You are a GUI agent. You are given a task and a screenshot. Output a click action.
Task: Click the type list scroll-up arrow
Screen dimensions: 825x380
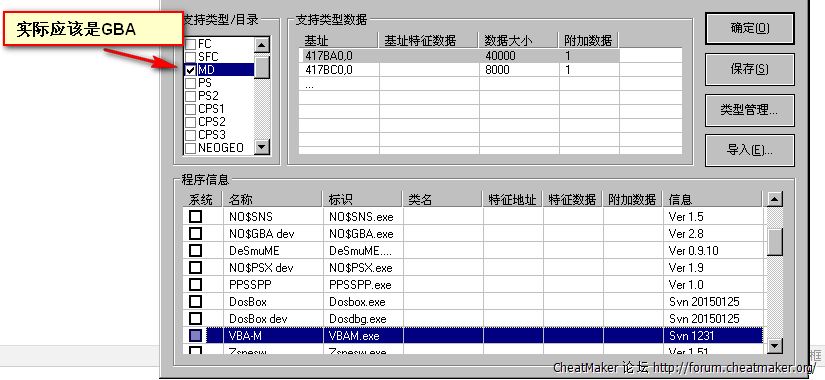tap(261, 45)
